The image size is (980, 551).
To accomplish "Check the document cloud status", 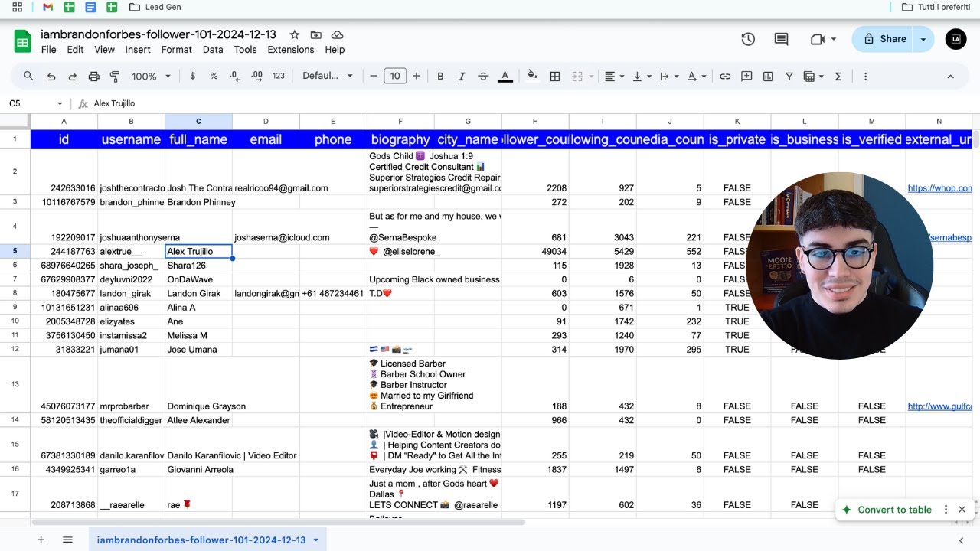I will pos(337,35).
